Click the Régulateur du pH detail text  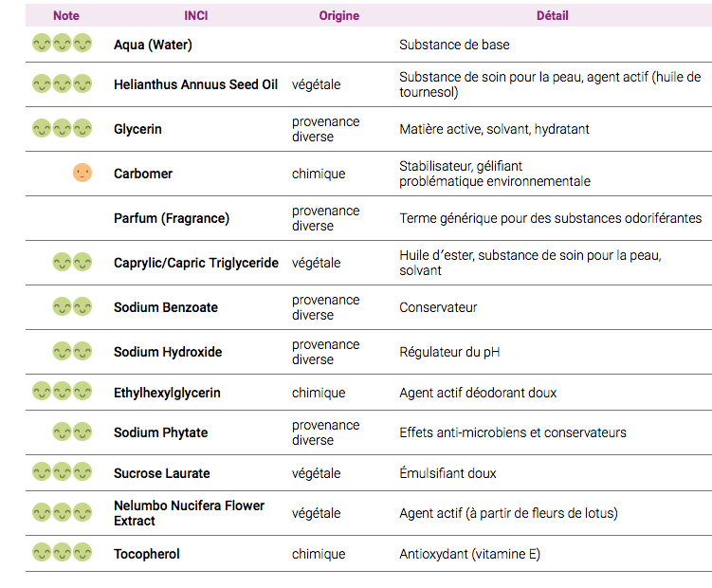click(x=449, y=352)
